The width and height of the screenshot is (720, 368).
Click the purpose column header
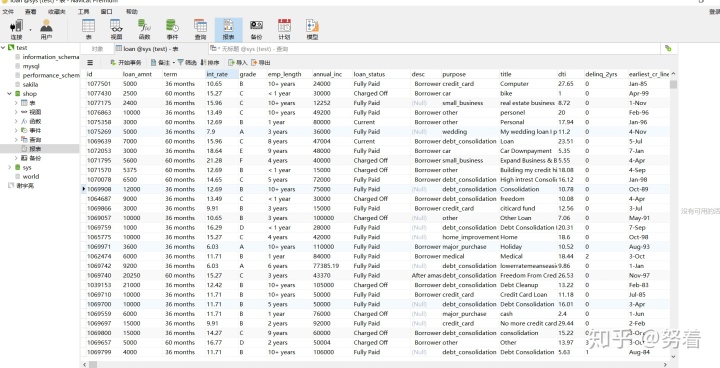pos(470,74)
